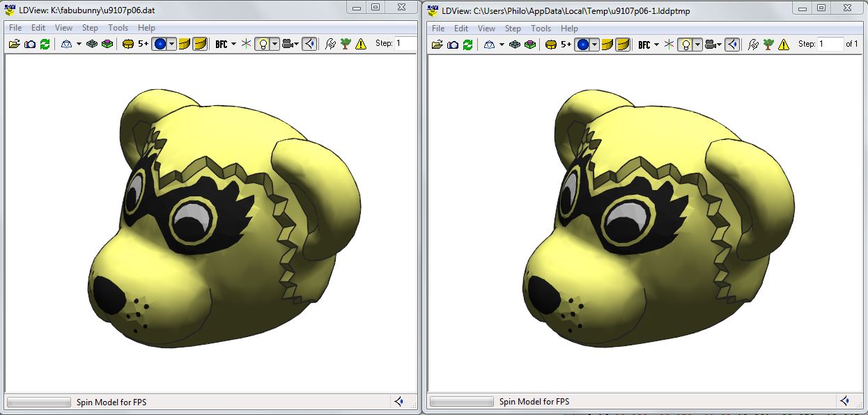
Task: Toggle colored axes icon in right window
Action: point(669,45)
